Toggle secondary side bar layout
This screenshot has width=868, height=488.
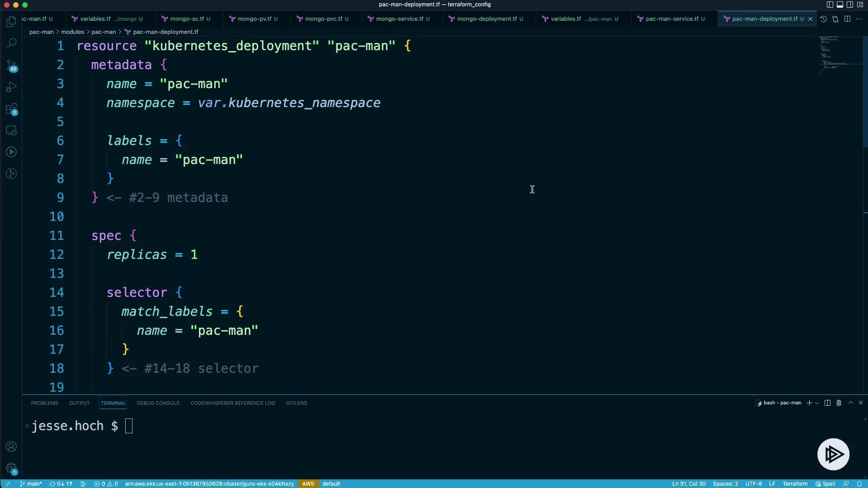tap(850, 5)
